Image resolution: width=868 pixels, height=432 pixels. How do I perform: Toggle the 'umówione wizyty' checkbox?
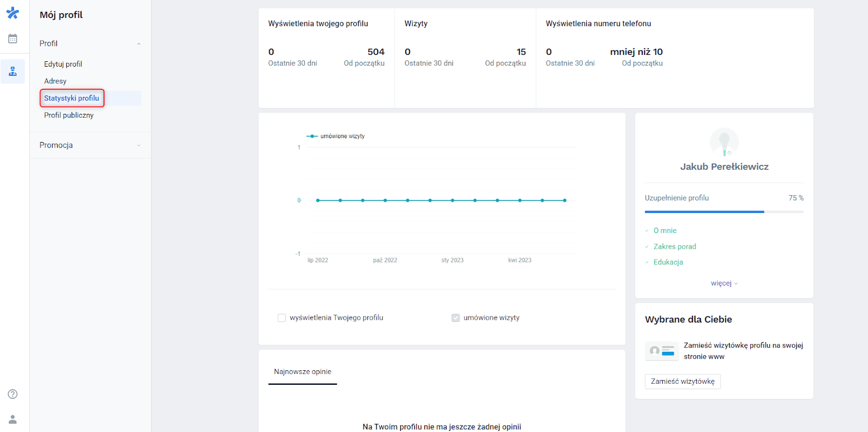coord(456,318)
